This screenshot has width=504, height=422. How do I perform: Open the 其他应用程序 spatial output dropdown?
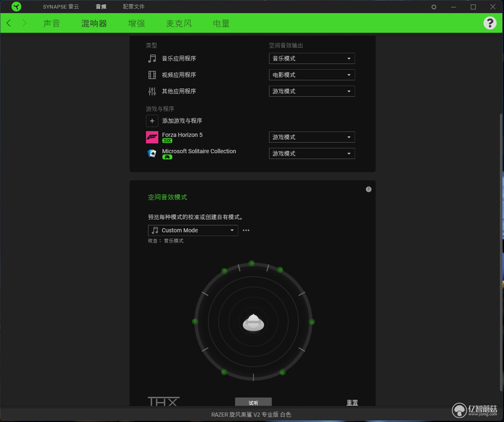pos(312,91)
